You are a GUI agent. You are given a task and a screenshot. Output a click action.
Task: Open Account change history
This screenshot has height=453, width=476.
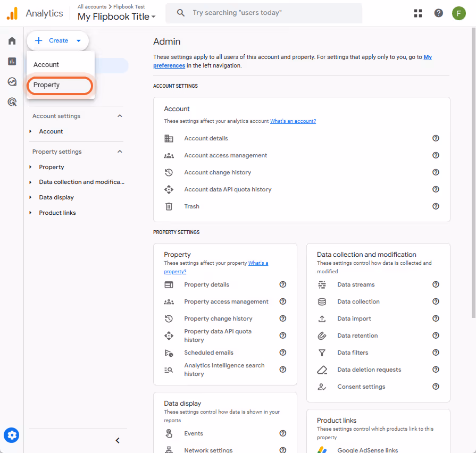(x=218, y=172)
